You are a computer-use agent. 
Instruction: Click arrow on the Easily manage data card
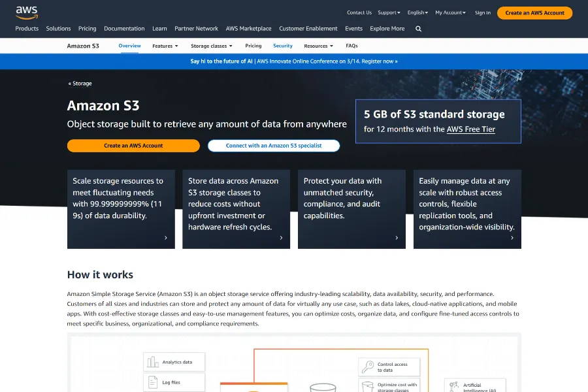click(512, 238)
